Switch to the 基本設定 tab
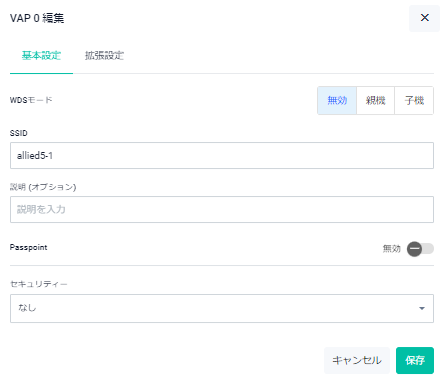Viewport: 443px width, 379px height. (x=41, y=55)
